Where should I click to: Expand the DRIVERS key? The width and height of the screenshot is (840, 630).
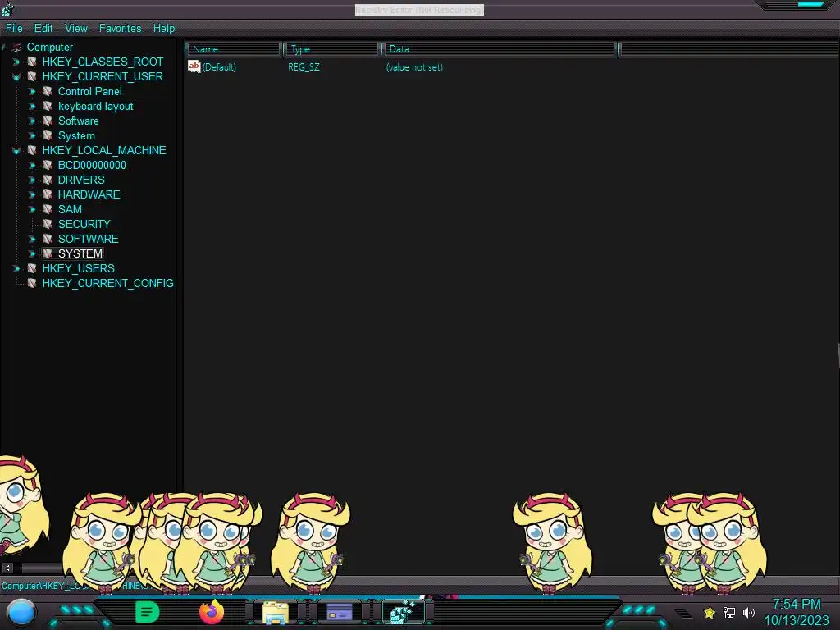[x=32, y=180]
